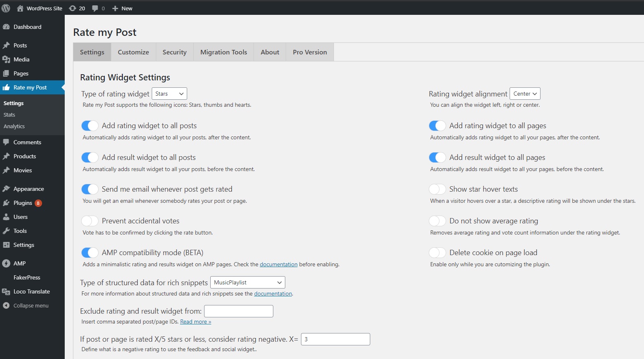Disable Add rating widget to all posts

[90, 126]
